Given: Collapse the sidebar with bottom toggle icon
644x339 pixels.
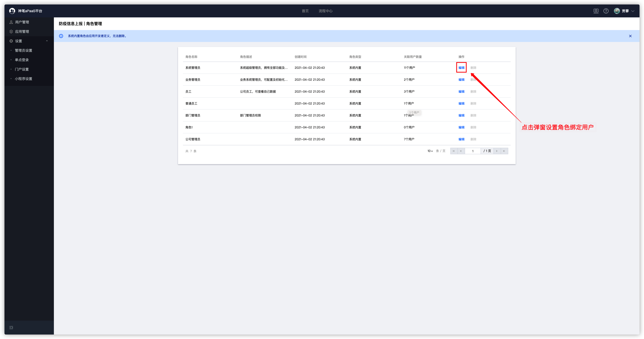Looking at the screenshot, I should (11, 327).
